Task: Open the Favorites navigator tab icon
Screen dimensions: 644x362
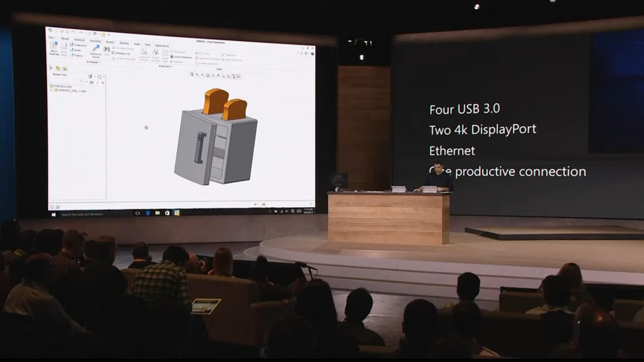Action: pos(65,69)
